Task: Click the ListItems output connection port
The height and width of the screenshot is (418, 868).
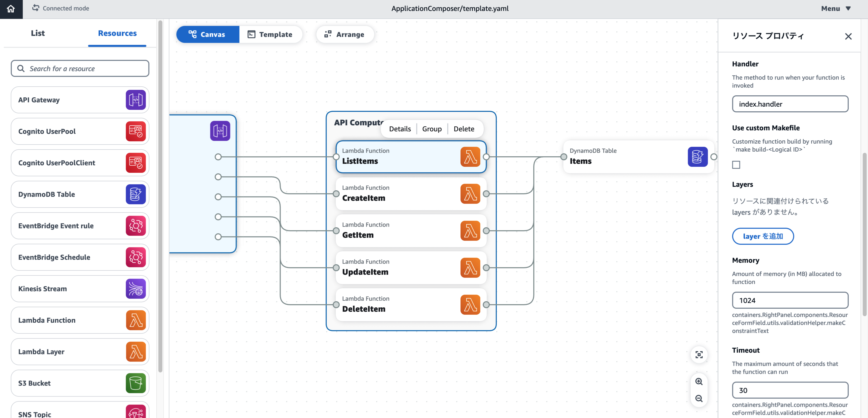Action: point(486,157)
